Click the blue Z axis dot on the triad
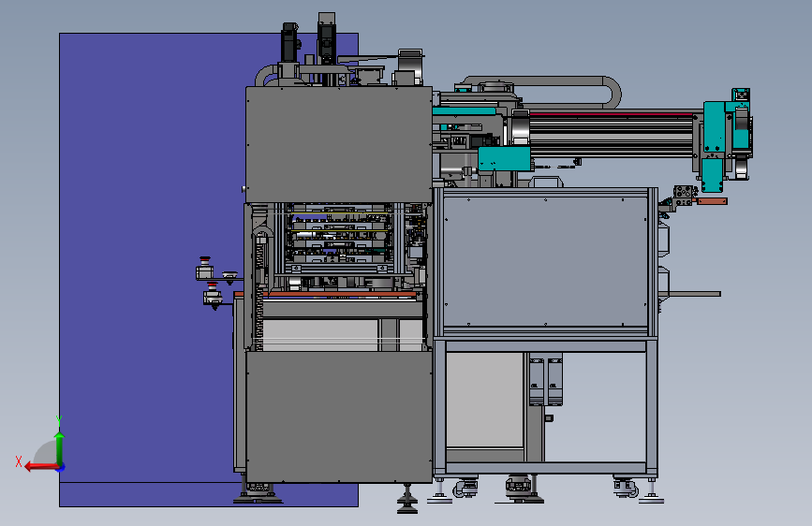 pyautogui.click(x=61, y=468)
